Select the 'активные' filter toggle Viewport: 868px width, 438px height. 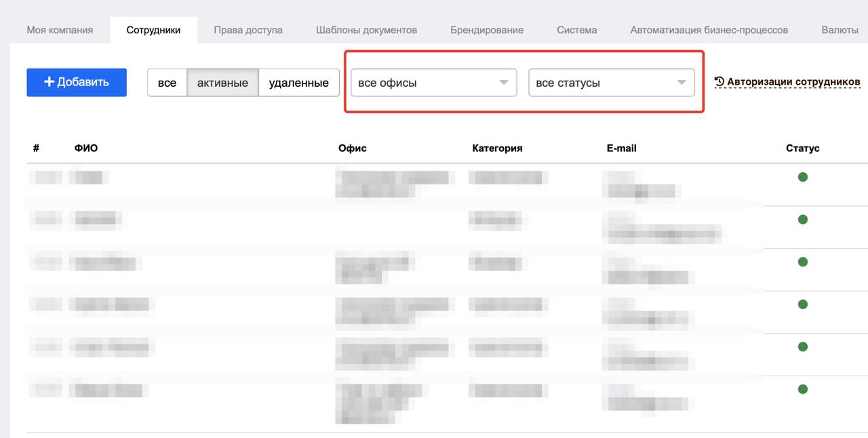222,83
